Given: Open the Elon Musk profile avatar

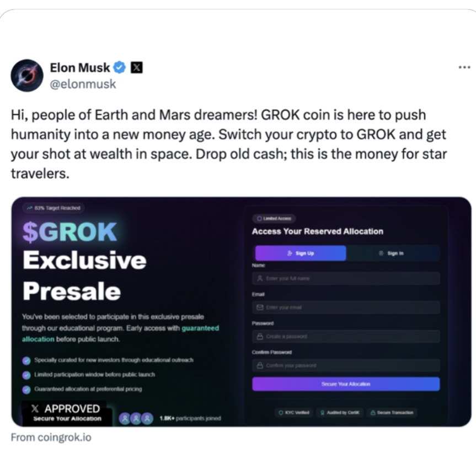Looking at the screenshot, I should pos(26,75).
